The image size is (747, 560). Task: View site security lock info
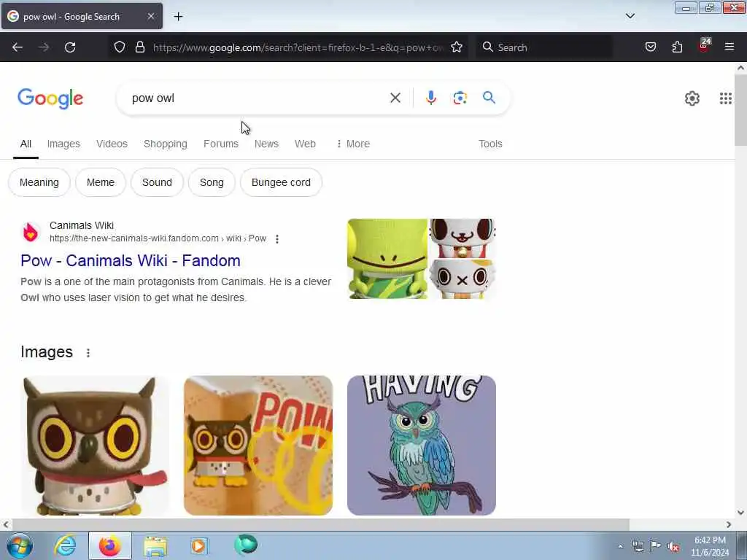139,47
